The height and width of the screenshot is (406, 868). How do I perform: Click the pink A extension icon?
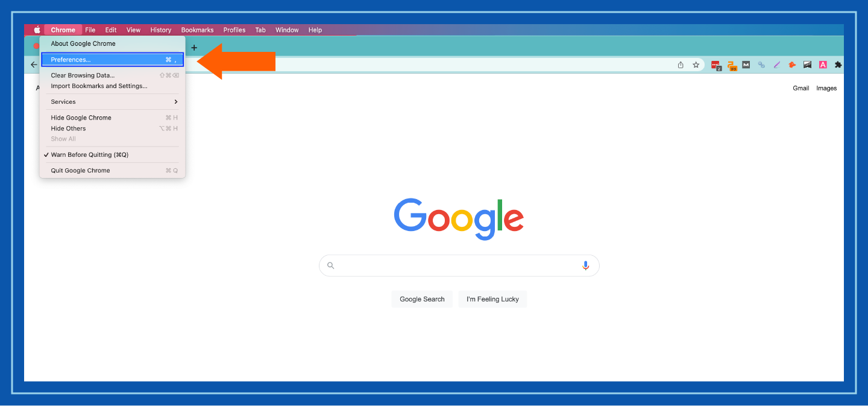pyautogui.click(x=823, y=65)
